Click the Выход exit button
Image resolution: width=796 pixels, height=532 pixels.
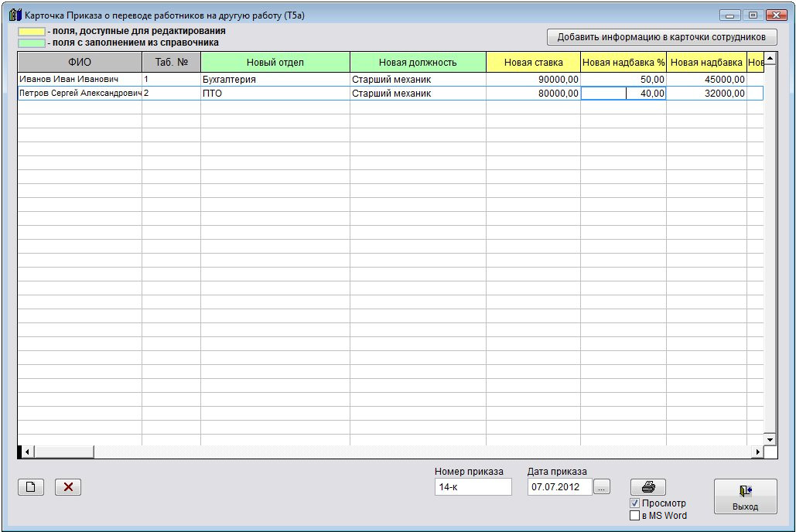click(x=745, y=496)
